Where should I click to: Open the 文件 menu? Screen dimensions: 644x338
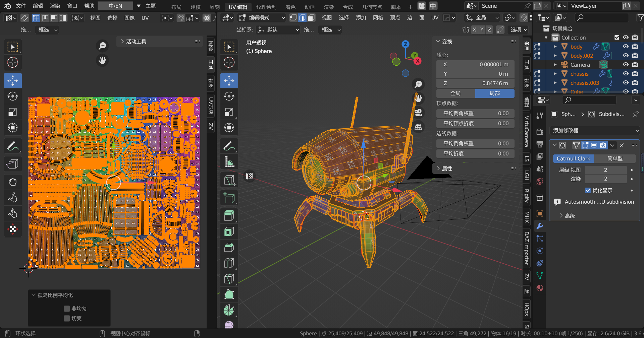click(x=21, y=6)
